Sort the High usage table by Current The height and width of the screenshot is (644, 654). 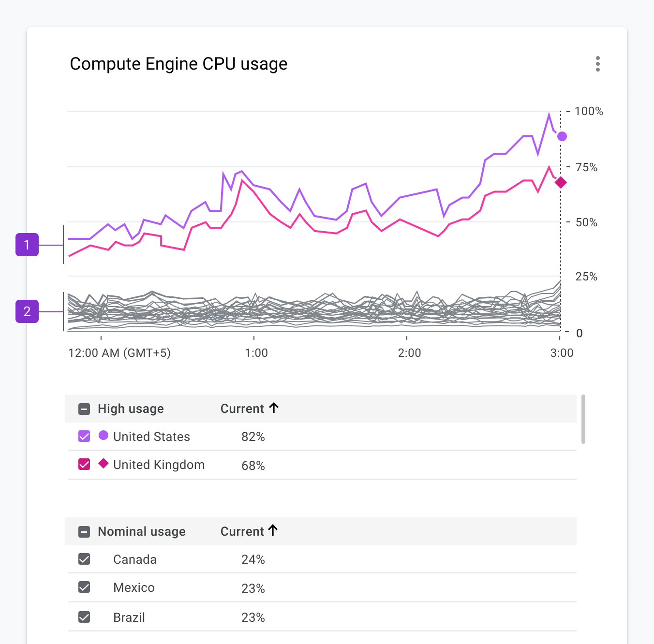tap(249, 408)
